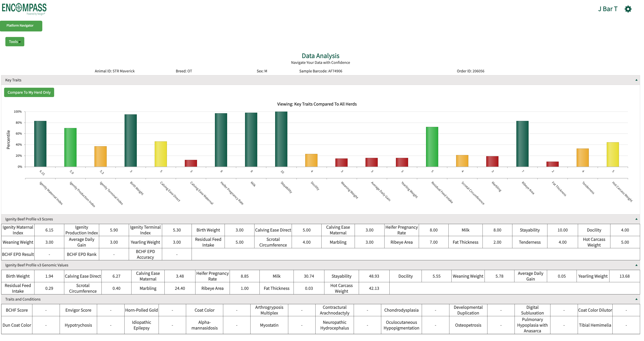Open the Platform Navigator
Screen dimensions: 644x341
(21, 26)
